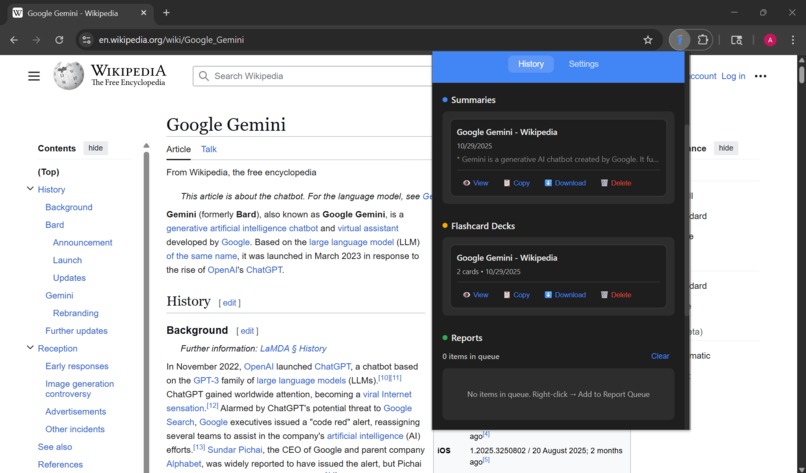Edit the History section
This screenshot has width=806, height=473.
click(229, 303)
